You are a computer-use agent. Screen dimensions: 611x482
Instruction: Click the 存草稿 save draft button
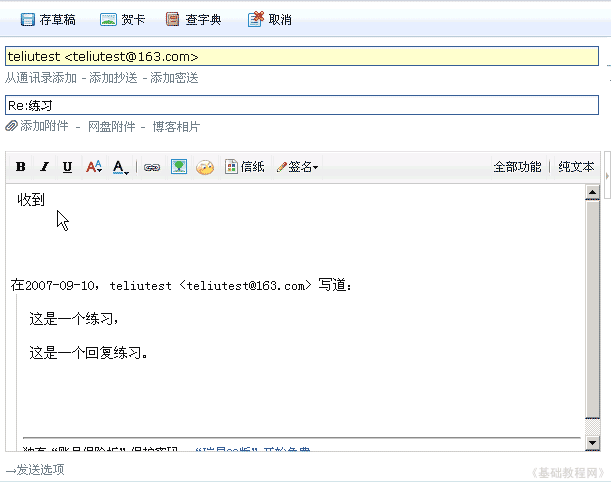coord(47,19)
